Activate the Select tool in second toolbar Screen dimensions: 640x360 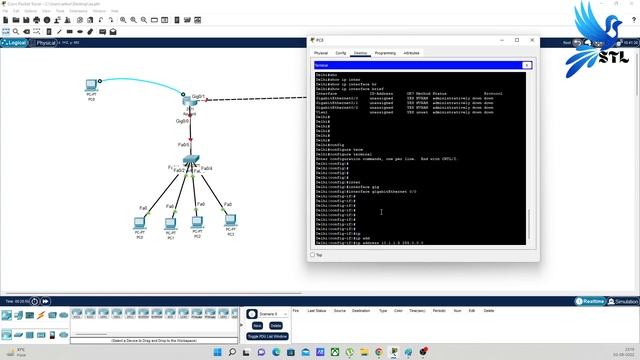pyautogui.click(x=6, y=31)
